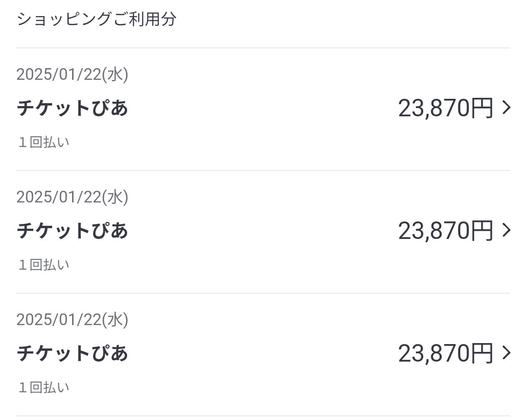Tap the chevron on the third チケットぴあ entry
This screenshot has width=526, height=420.
click(507, 353)
